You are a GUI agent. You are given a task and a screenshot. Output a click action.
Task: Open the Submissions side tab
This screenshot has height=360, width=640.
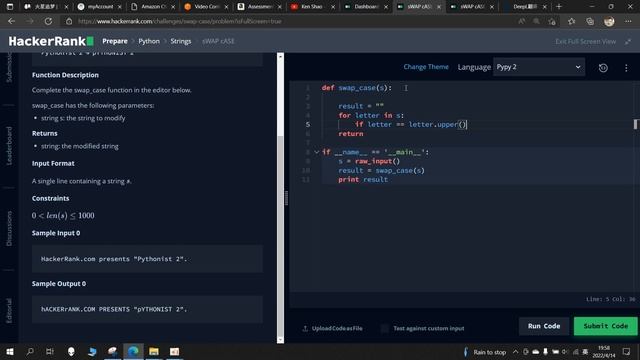click(x=9, y=67)
